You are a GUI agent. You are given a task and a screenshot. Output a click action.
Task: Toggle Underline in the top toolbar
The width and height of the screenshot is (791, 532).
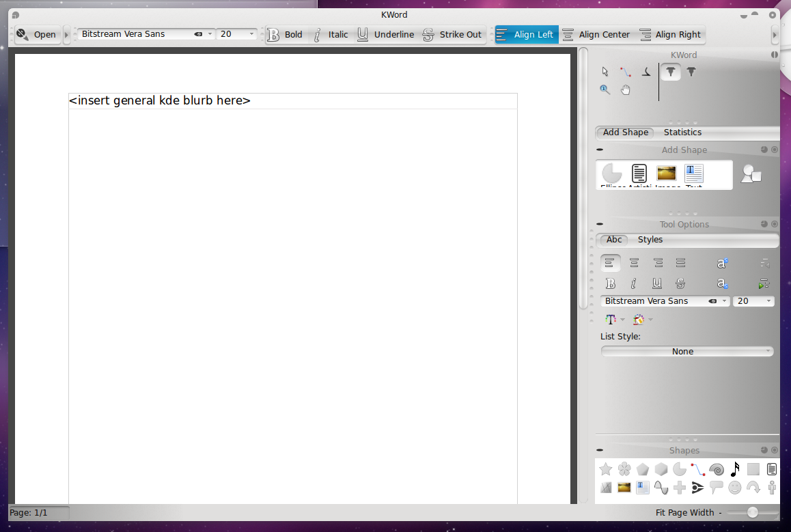(x=386, y=35)
